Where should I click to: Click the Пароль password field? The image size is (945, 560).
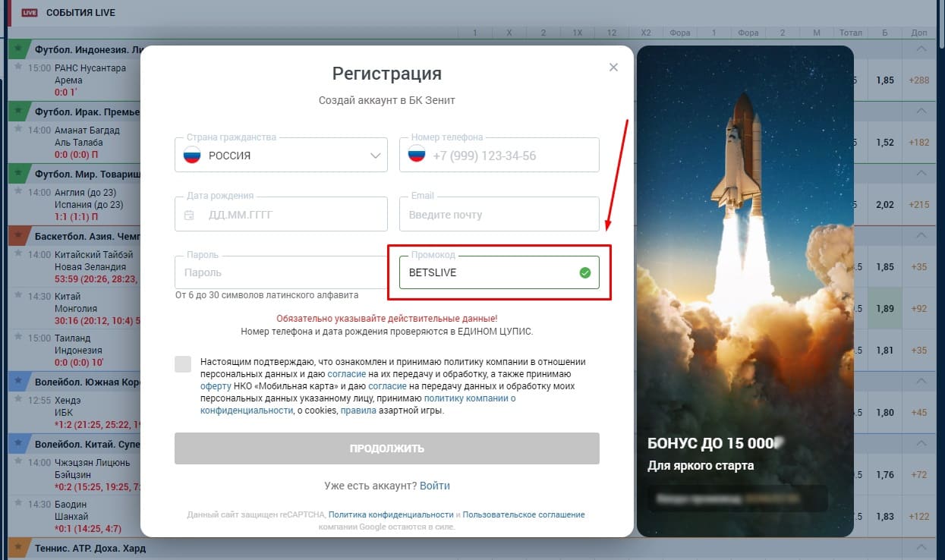[281, 272]
